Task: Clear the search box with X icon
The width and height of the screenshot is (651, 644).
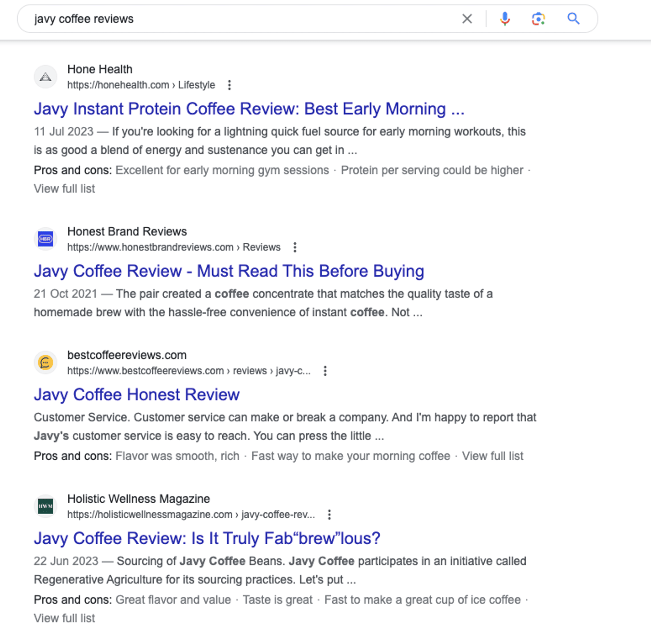Action: [x=467, y=19]
